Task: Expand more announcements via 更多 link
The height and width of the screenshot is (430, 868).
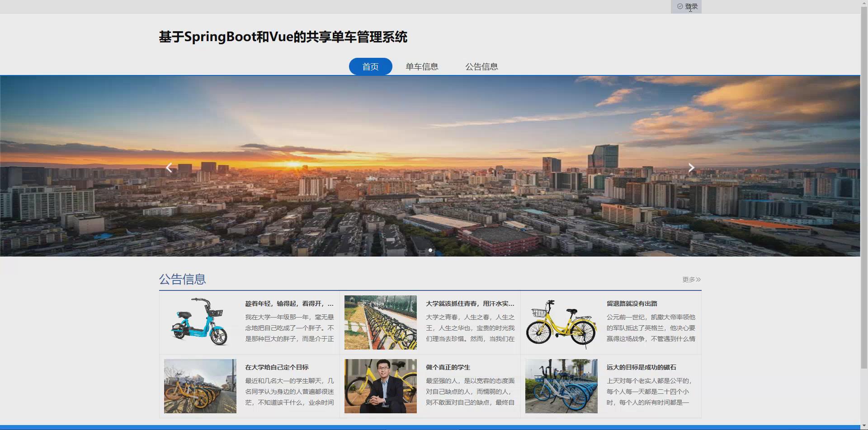Action: 687,279
